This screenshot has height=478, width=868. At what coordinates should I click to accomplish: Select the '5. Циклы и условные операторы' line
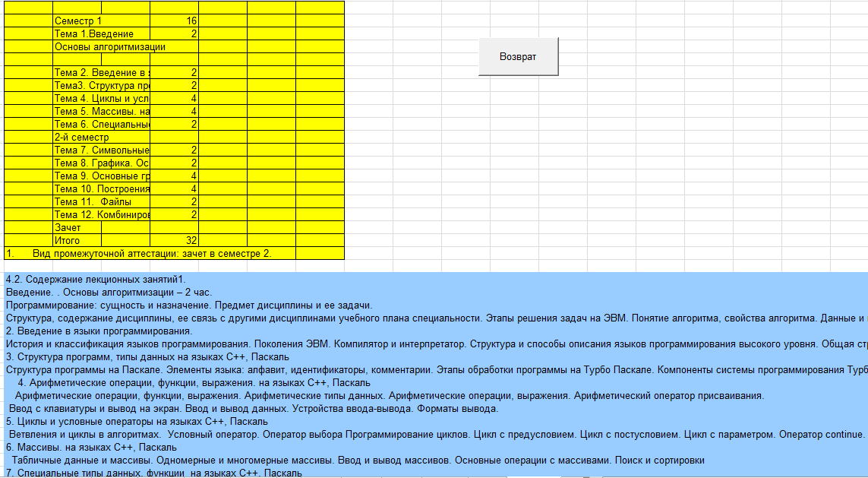click(137, 422)
